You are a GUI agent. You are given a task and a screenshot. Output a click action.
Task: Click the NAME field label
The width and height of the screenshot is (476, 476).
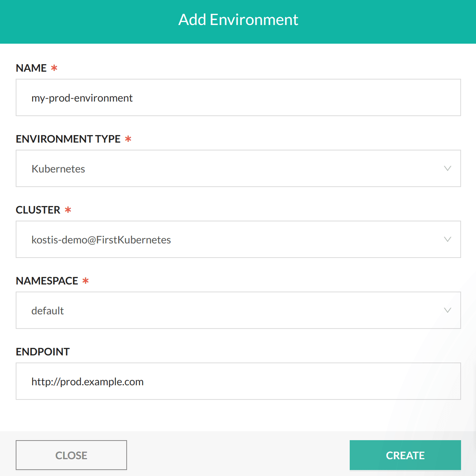point(31,68)
